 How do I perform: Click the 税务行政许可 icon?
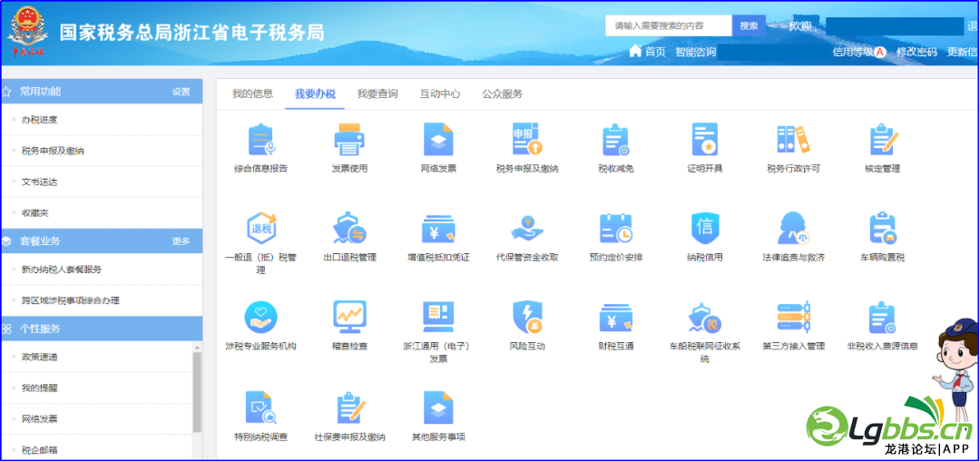click(792, 140)
